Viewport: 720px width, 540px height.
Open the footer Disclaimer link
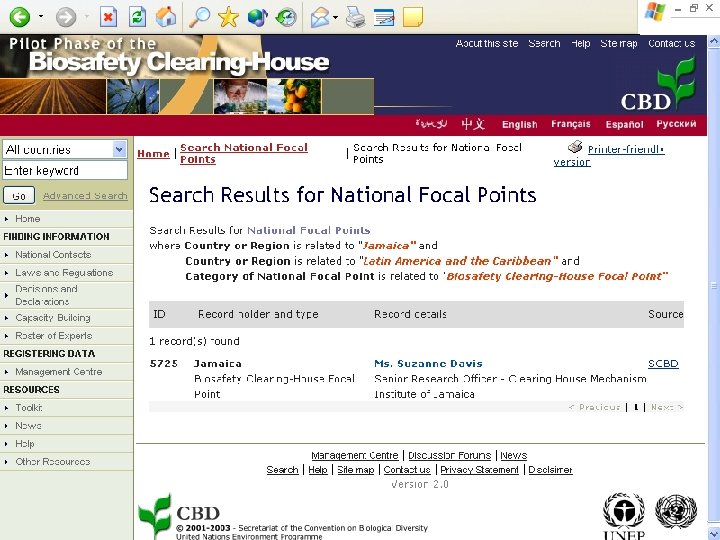coord(550,470)
